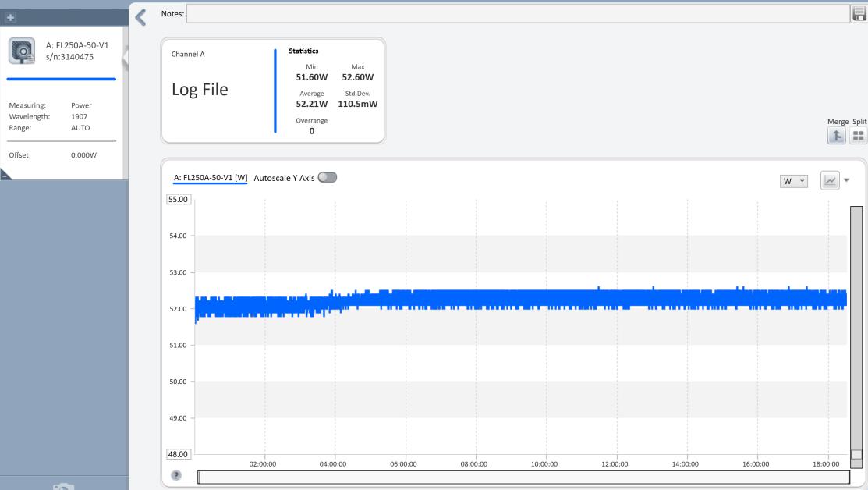
Task: Click into the Notes input field
Action: coord(518,14)
